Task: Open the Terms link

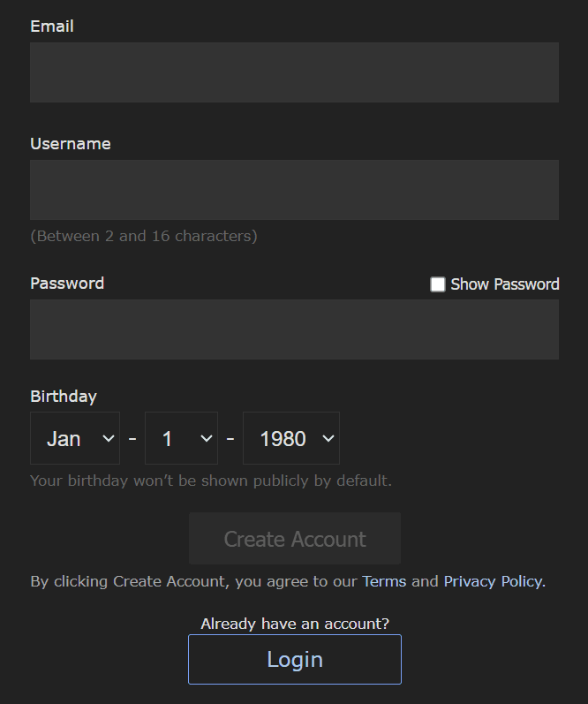Action: click(384, 581)
